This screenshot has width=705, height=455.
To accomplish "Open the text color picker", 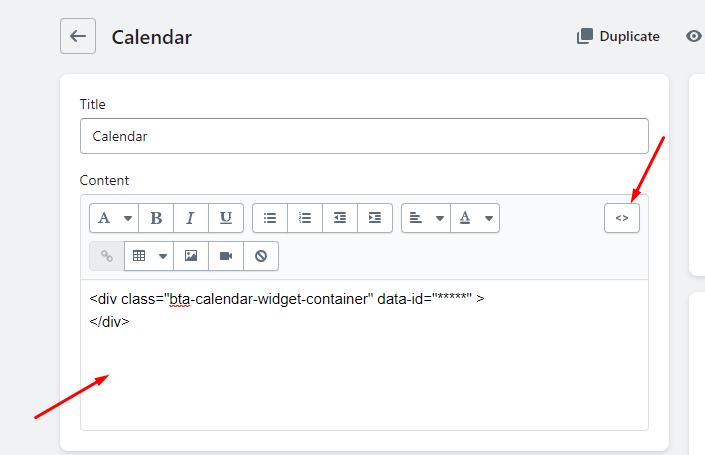I will (x=475, y=218).
